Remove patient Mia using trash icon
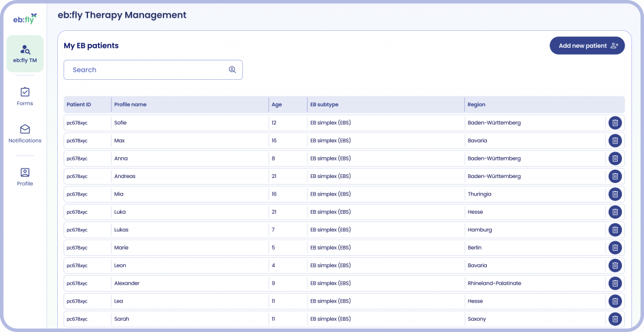This screenshot has height=332, width=644. point(615,194)
